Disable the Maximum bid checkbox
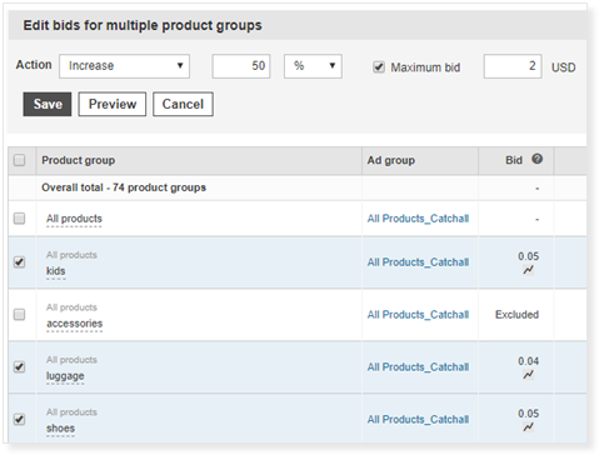This screenshot has width=604, height=455. click(378, 67)
